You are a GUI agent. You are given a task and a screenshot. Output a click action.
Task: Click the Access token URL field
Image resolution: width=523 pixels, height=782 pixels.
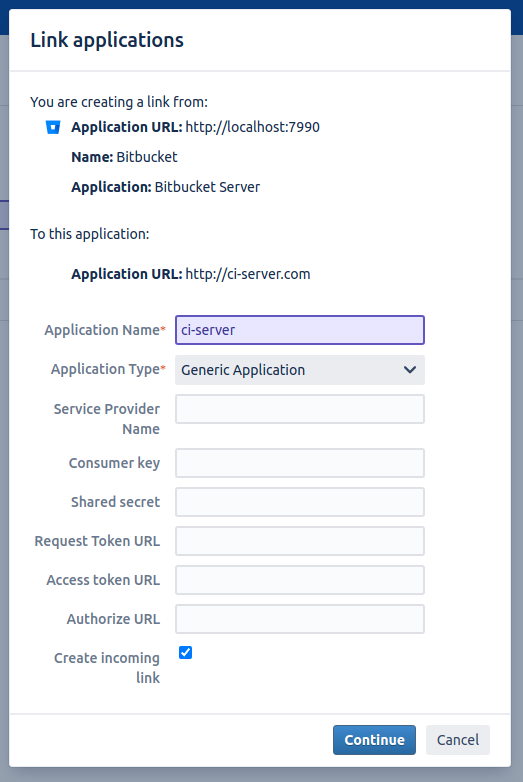(x=300, y=580)
